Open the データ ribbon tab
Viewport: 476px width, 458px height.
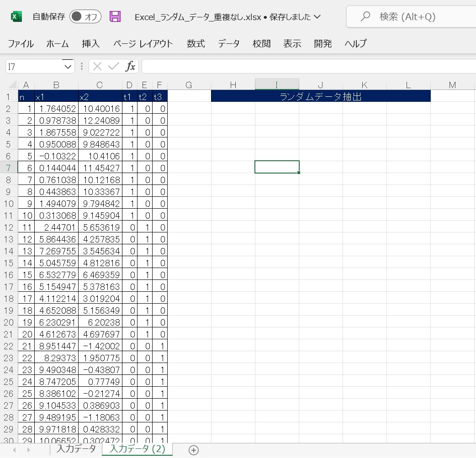[228, 44]
